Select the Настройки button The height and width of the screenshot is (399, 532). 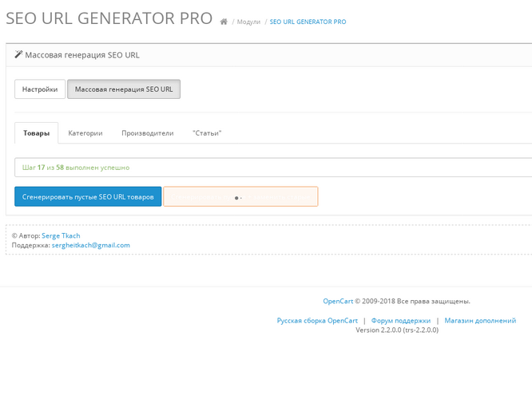click(x=40, y=89)
